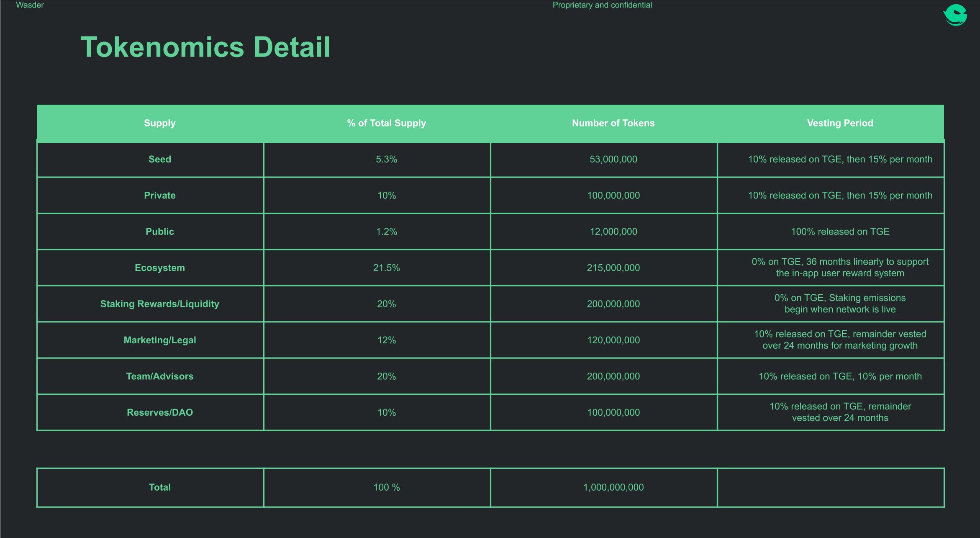Viewport: 980px width, 538px height.
Task: Click the 53,000,000 cell
Action: click(613, 159)
